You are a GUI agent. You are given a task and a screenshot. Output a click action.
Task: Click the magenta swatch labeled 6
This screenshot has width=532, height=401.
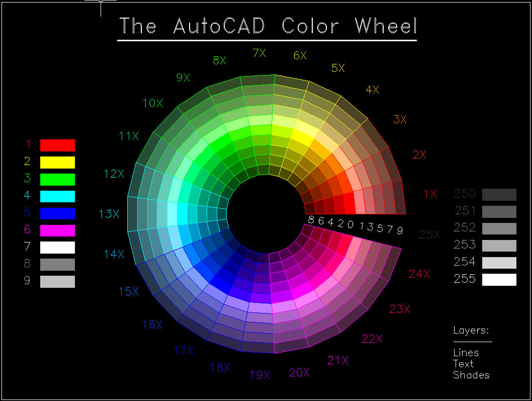[x=57, y=230]
